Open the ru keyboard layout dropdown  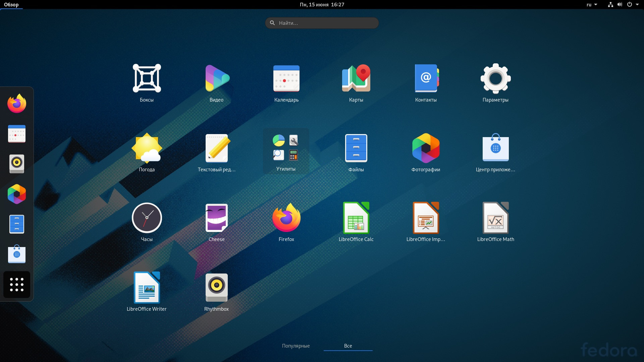point(592,5)
